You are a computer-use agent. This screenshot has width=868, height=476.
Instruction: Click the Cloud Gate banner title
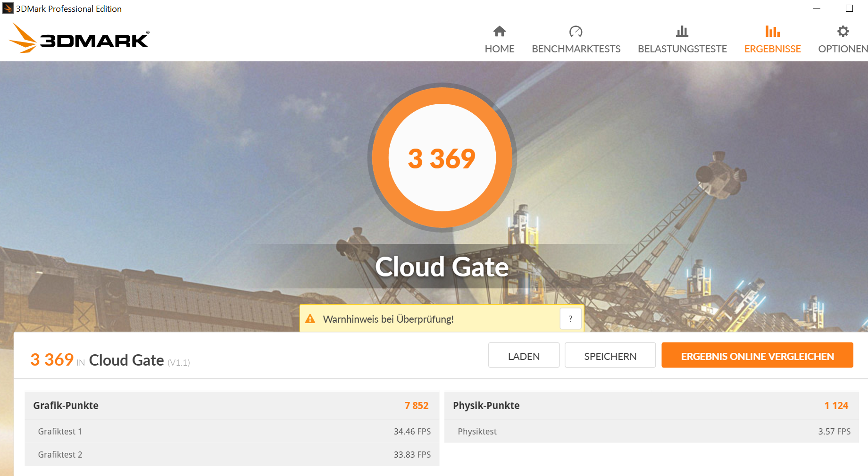click(x=442, y=267)
